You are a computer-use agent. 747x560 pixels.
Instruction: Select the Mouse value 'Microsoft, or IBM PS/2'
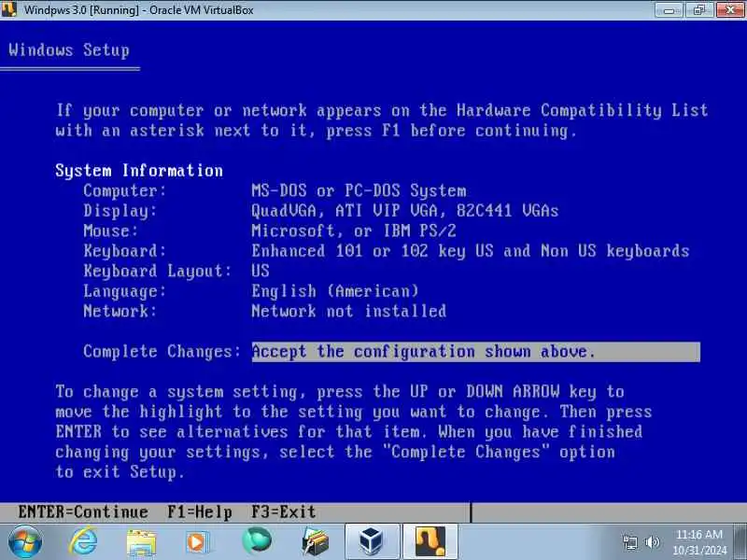[354, 231]
